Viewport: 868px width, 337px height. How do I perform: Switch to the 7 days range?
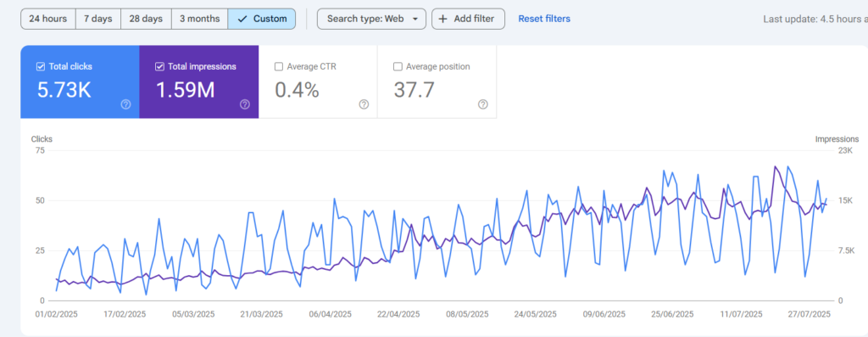pos(98,19)
